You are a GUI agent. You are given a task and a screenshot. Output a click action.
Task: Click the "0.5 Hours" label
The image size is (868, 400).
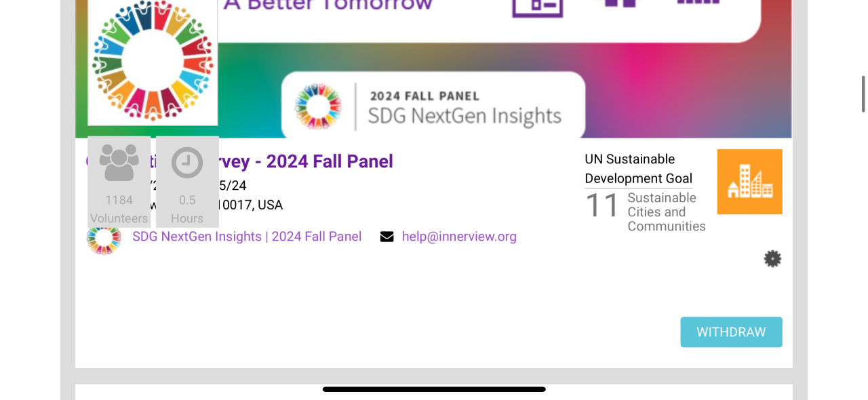tap(187, 209)
